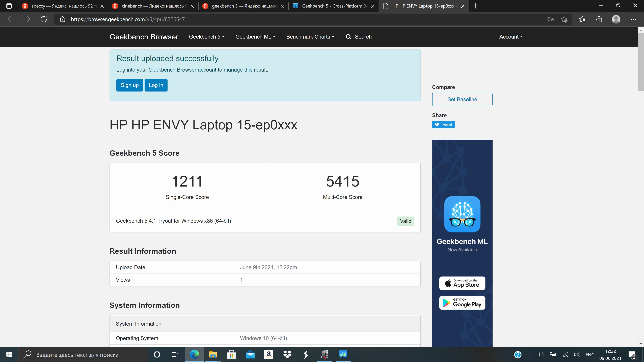Viewport: 644px width, 362px height.
Task: Open Edge settings three-dots menu
Action: [x=633, y=19]
